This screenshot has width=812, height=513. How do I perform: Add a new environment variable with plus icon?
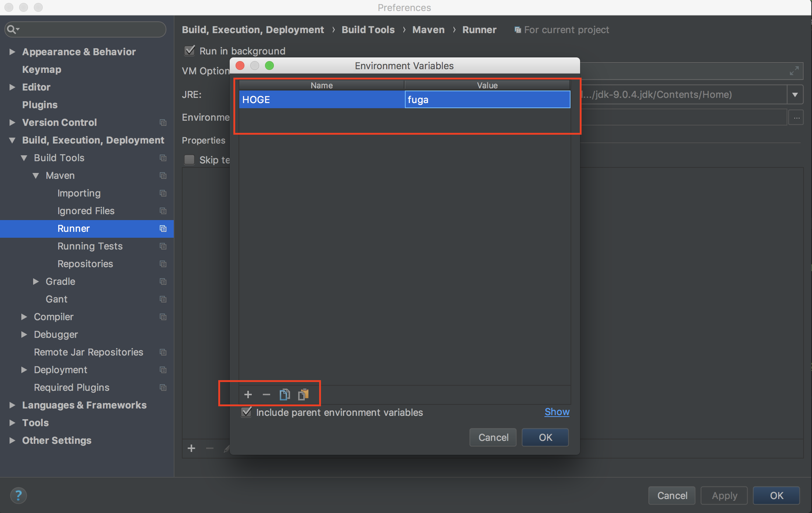coord(248,395)
